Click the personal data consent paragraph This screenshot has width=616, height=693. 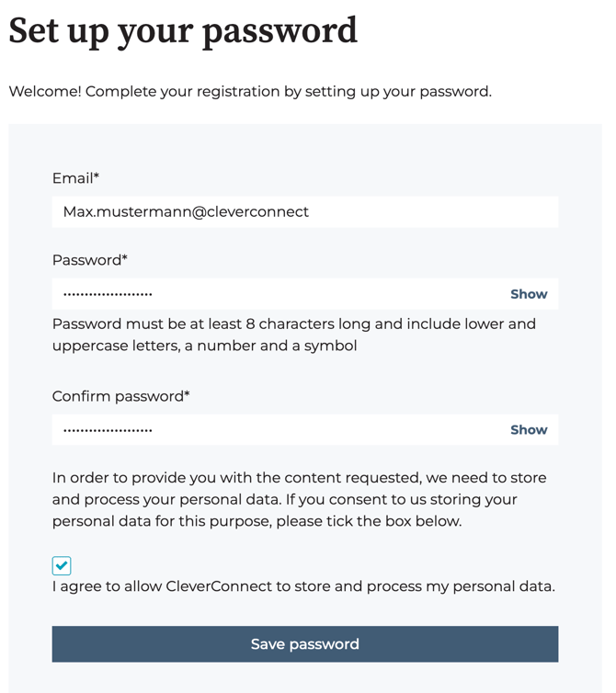299,499
